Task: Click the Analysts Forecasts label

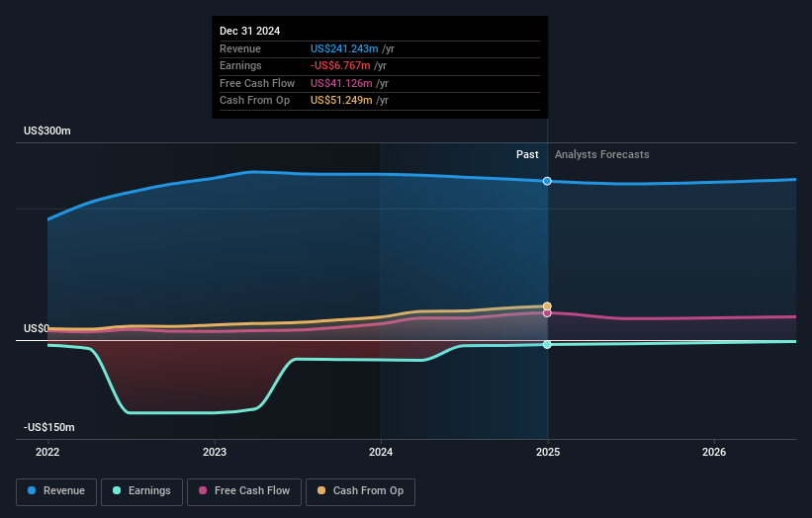Action: click(601, 154)
